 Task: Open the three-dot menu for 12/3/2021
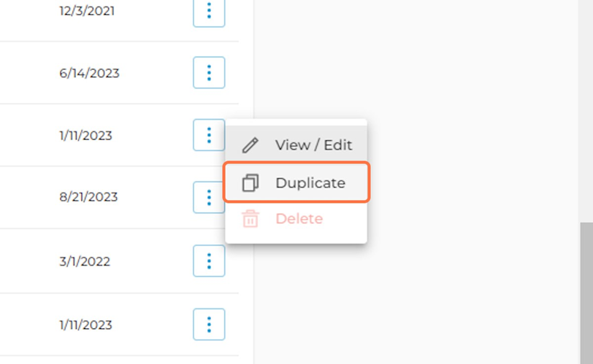209,12
